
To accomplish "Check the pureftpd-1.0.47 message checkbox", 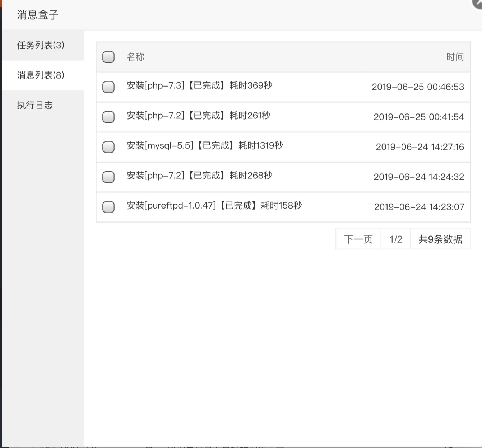I will (x=108, y=207).
